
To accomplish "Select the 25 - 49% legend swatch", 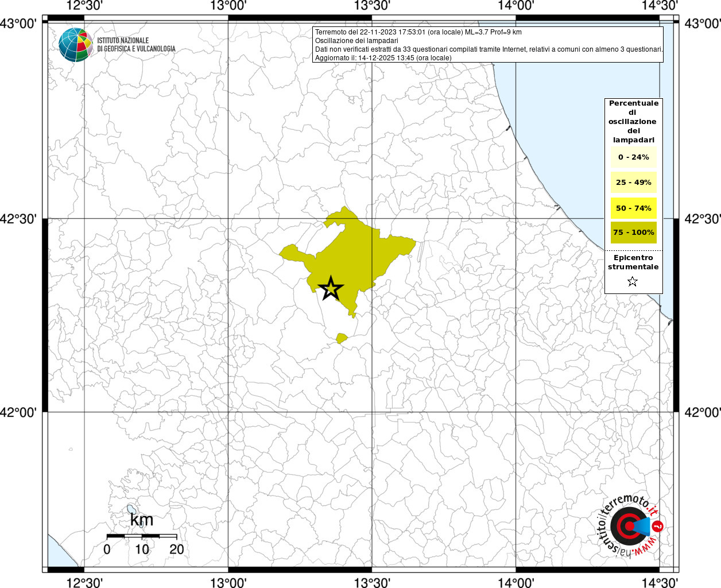I will point(634,183).
